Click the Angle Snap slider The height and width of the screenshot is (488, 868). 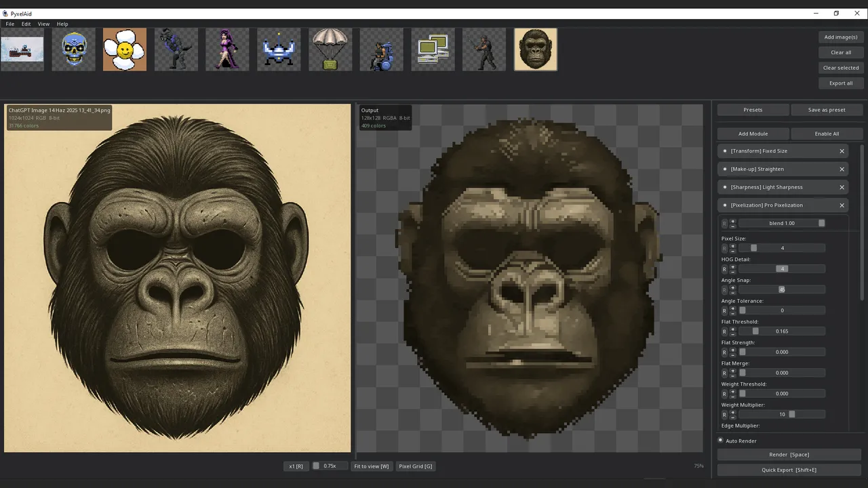(x=782, y=289)
